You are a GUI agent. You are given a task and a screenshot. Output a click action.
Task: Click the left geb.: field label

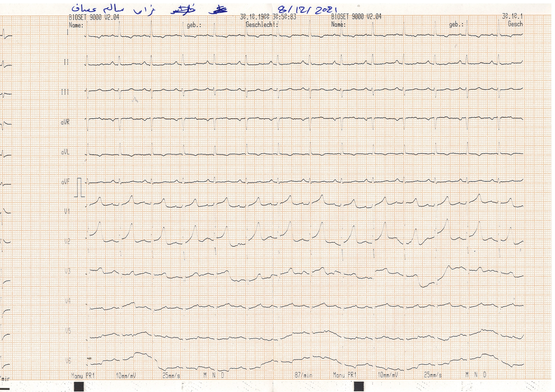click(194, 25)
